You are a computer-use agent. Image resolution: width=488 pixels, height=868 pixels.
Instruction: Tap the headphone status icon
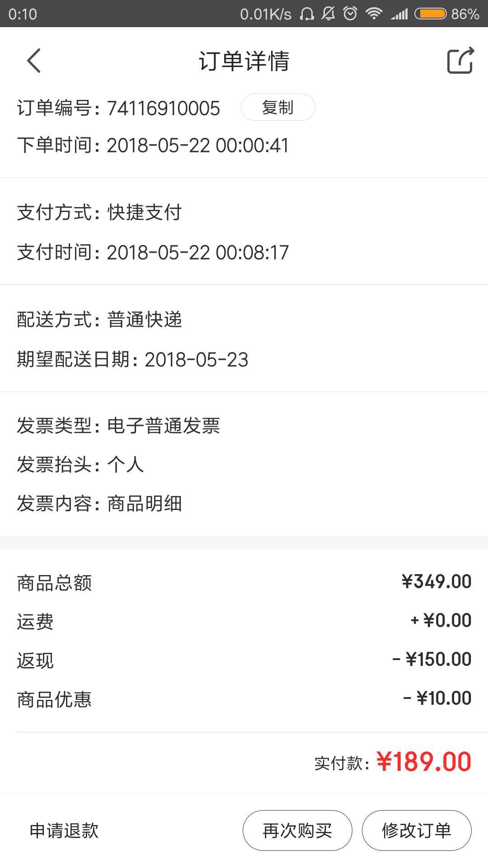pyautogui.click(x=307, y=14)
